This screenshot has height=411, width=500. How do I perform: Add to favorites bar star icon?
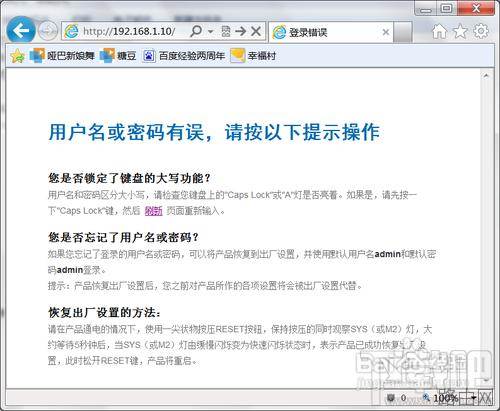click(17, 56)
